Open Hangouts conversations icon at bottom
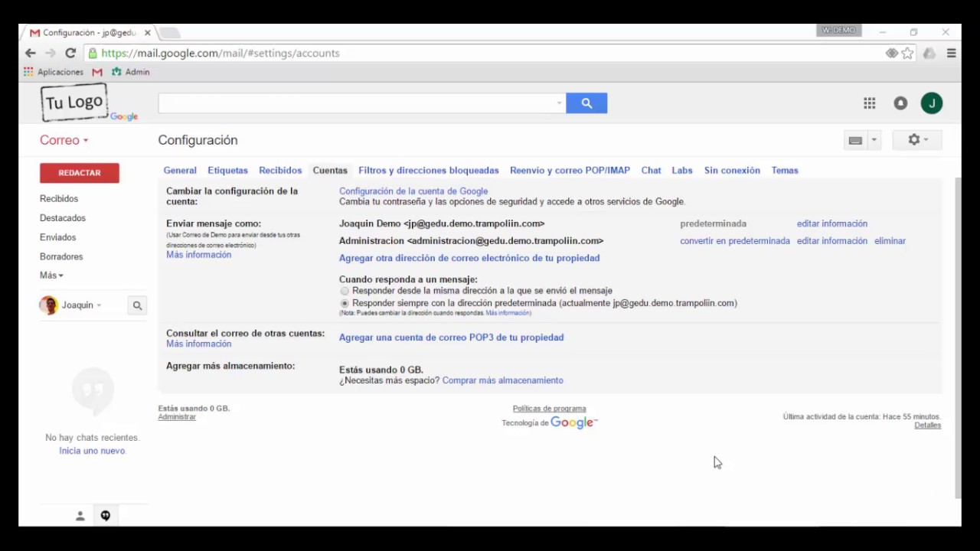Viewport: 980px width, 551px height. [x=105, y=516]
